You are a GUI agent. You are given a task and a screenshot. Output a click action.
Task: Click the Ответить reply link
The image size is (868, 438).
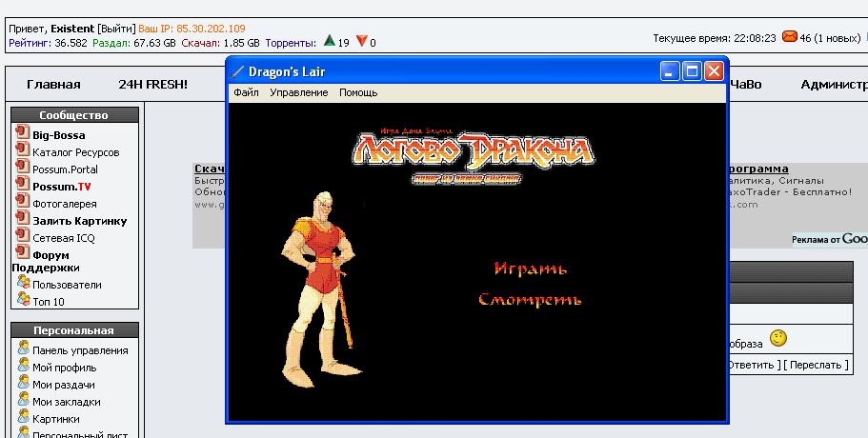[753, 365]
